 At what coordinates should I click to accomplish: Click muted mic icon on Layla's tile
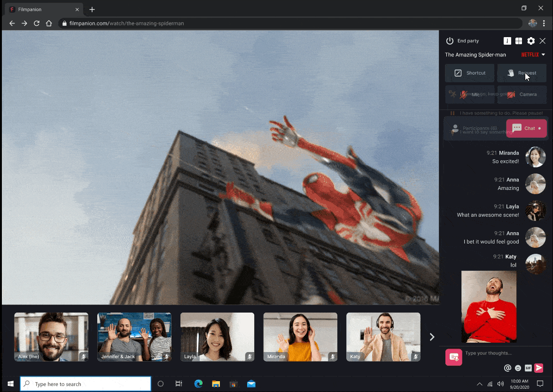tap(249, 357)
